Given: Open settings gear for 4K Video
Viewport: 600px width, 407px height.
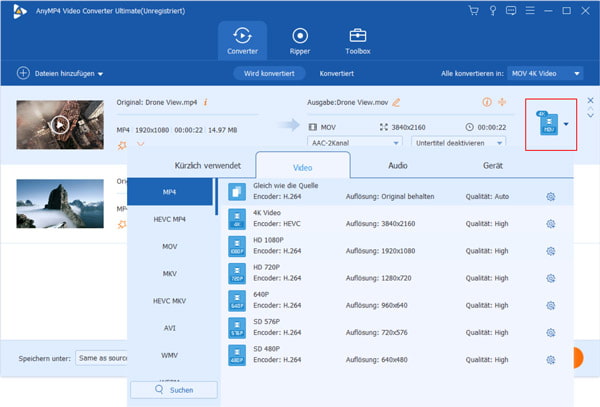Looking at the screenshot, I should click(x=551, y=224).
